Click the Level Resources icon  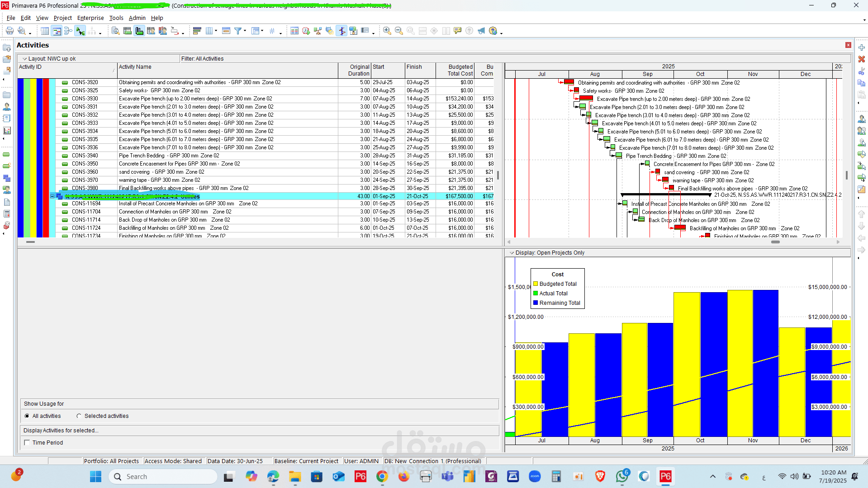(x=318, y=31)
